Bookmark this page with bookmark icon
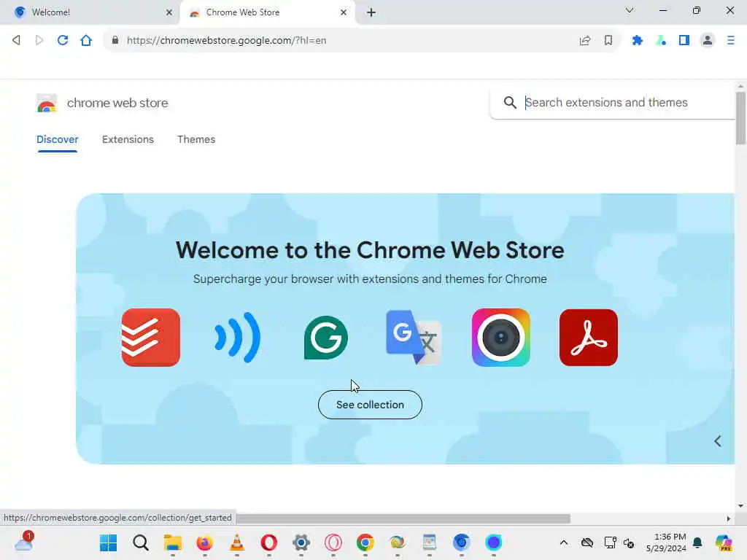 [x=608, y=41]
